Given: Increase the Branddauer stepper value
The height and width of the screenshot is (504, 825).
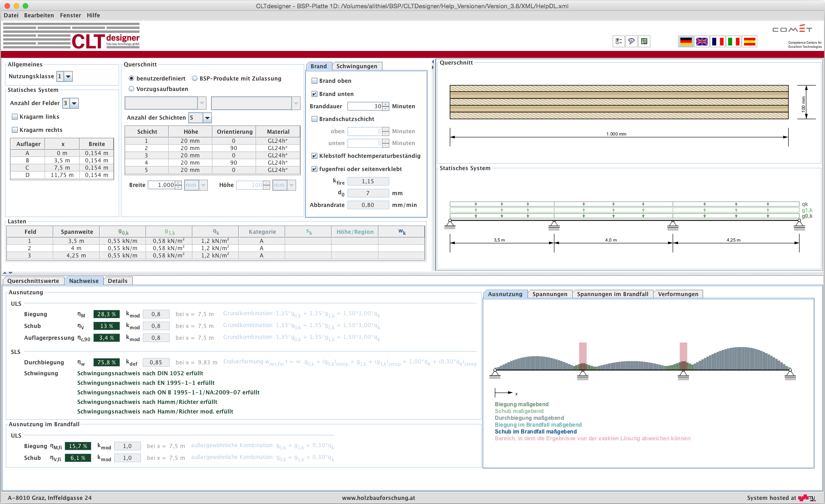Looking at the screenshot, I should pos(386,104).
